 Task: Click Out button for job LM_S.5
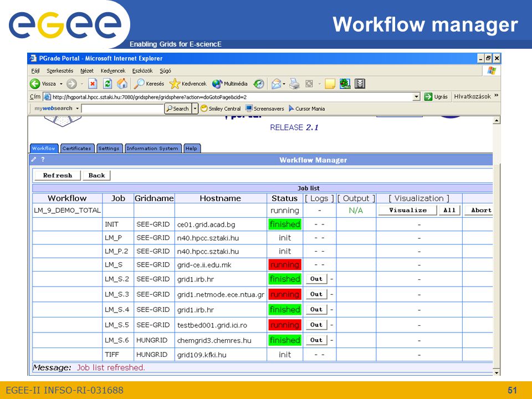point(316,325)
